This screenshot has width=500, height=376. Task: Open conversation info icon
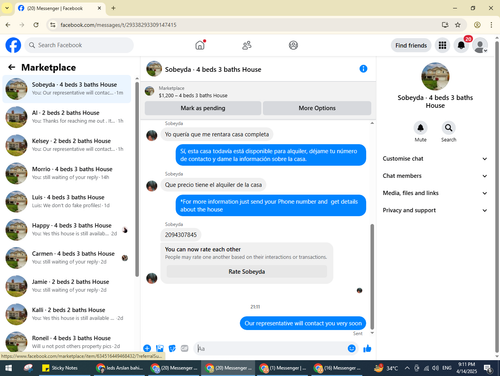point(363,69)
